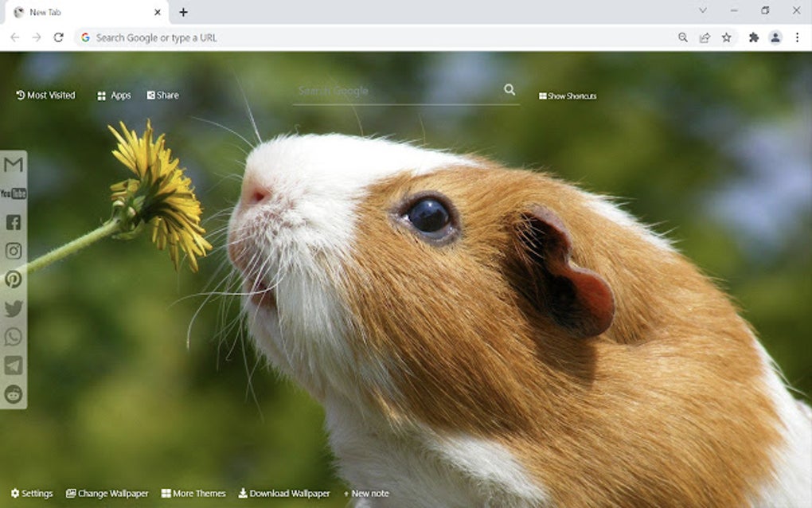
Task: Open the WhatsApp sidebar shortcut
Action: 12,338
